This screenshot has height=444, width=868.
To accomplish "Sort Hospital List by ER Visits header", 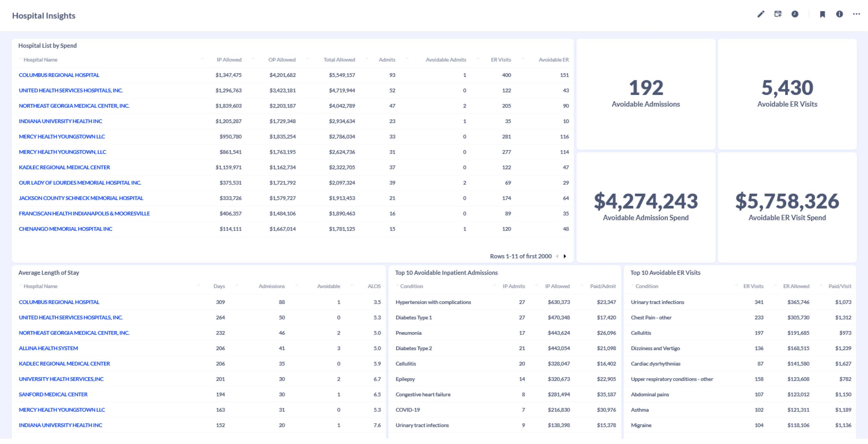I will click(x=501, y=60).
